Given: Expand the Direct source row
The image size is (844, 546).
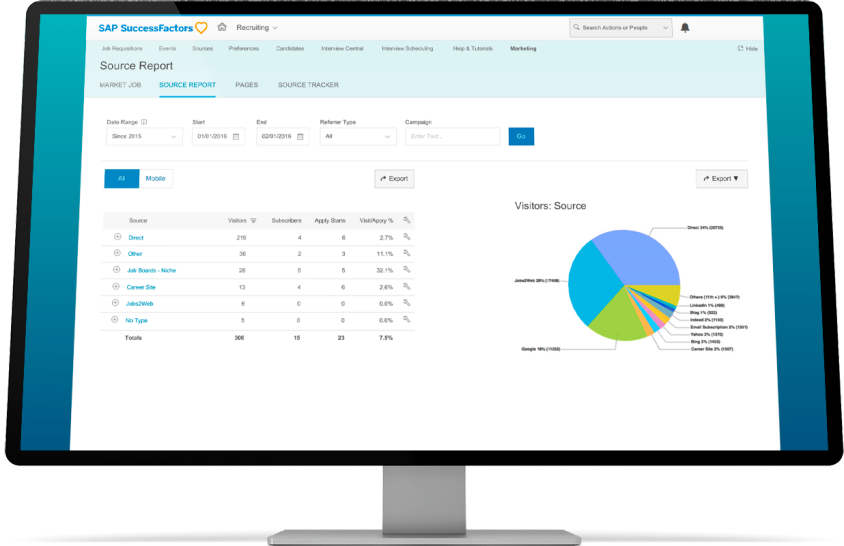Looking at the screenshot, I should click(x=116, y=237).
